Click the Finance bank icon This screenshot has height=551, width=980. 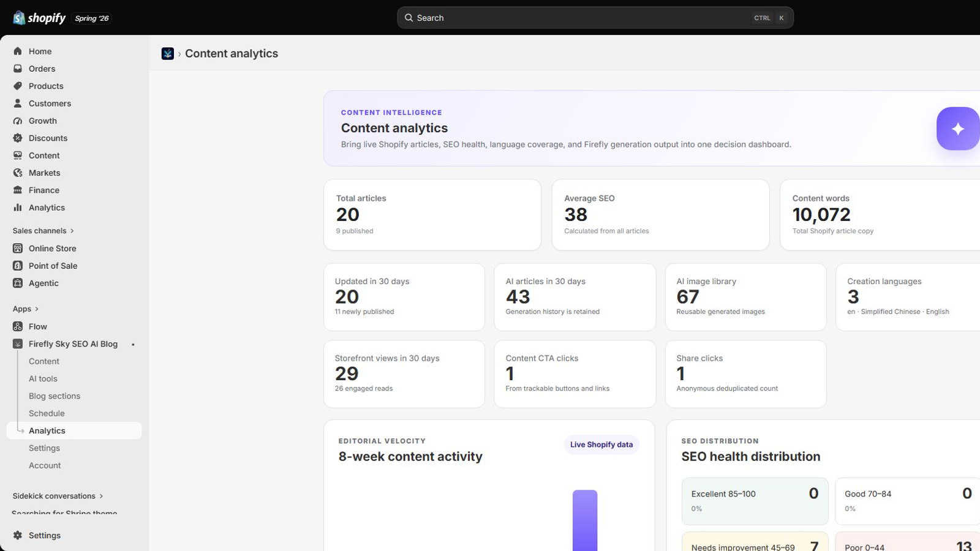(x=18, y=190)
